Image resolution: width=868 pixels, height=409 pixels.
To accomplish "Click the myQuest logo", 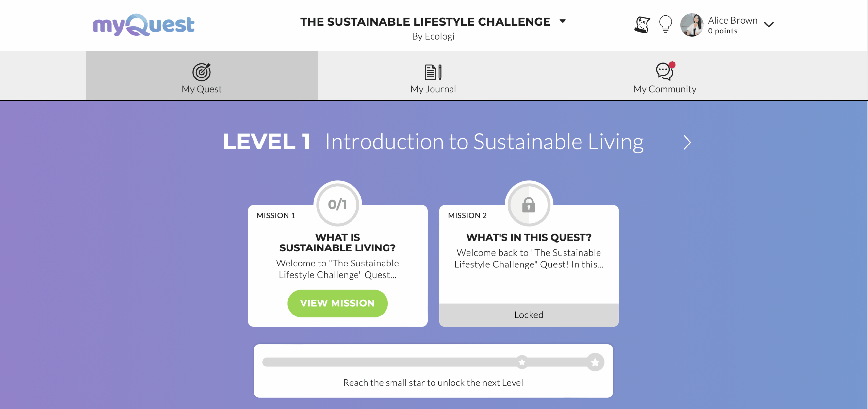I will coord(144,25).
